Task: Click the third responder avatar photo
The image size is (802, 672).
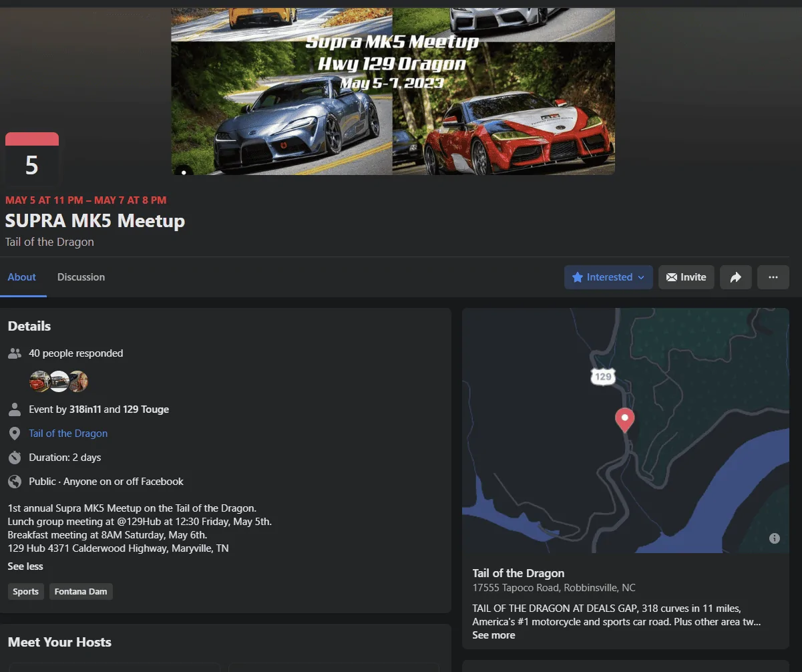Action: pos(79,381)
